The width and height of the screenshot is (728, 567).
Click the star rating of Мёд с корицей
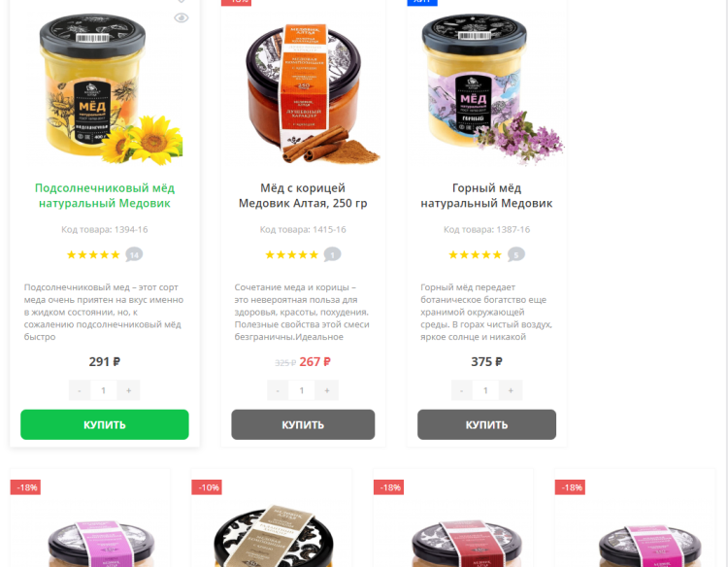[291, 254]
